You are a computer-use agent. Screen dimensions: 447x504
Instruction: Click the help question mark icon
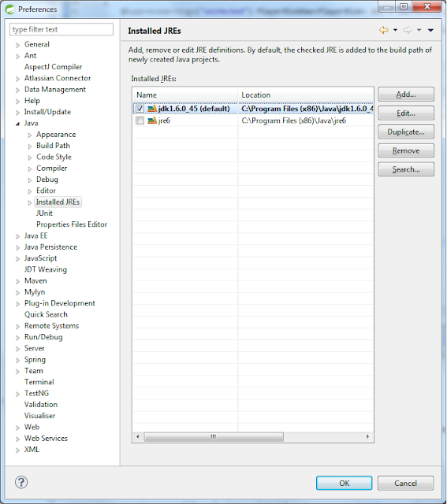click(x=21, y=482)
